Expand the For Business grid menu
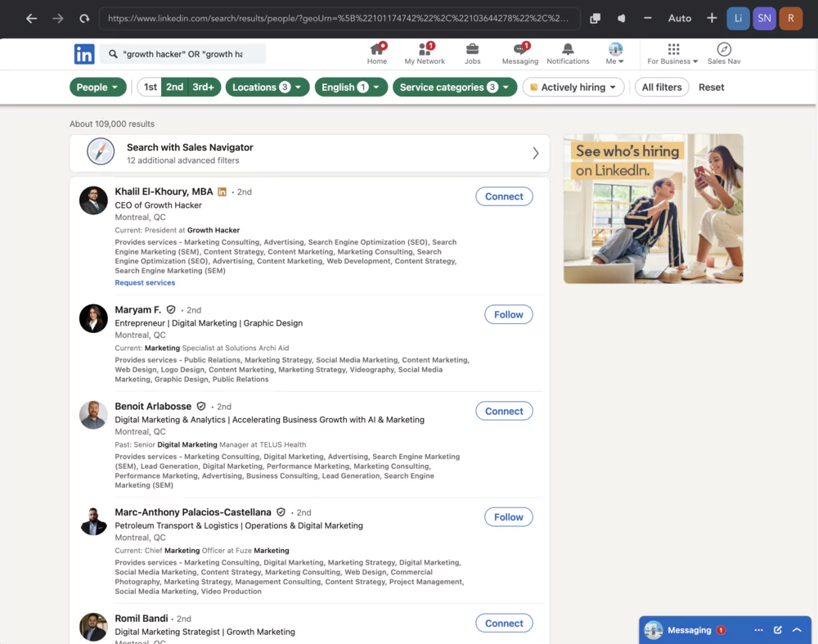The image size is (818, 644). click(672, 54)
